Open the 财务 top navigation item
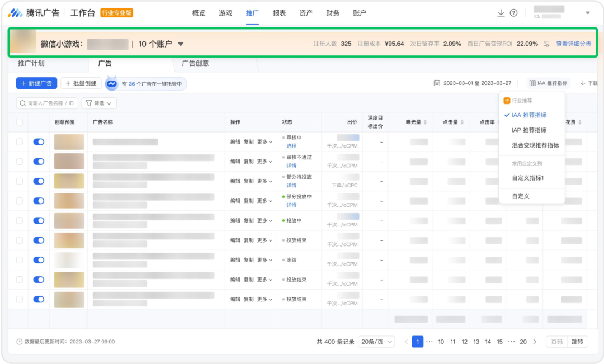This screenshot has height=364, width=604. click(x=333, y=13)
